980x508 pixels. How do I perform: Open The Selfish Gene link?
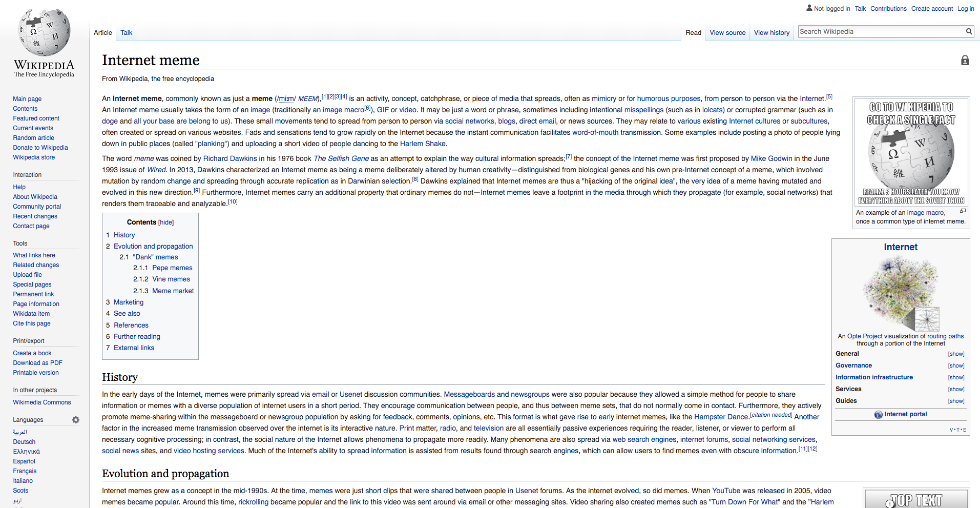pos(341,158)
